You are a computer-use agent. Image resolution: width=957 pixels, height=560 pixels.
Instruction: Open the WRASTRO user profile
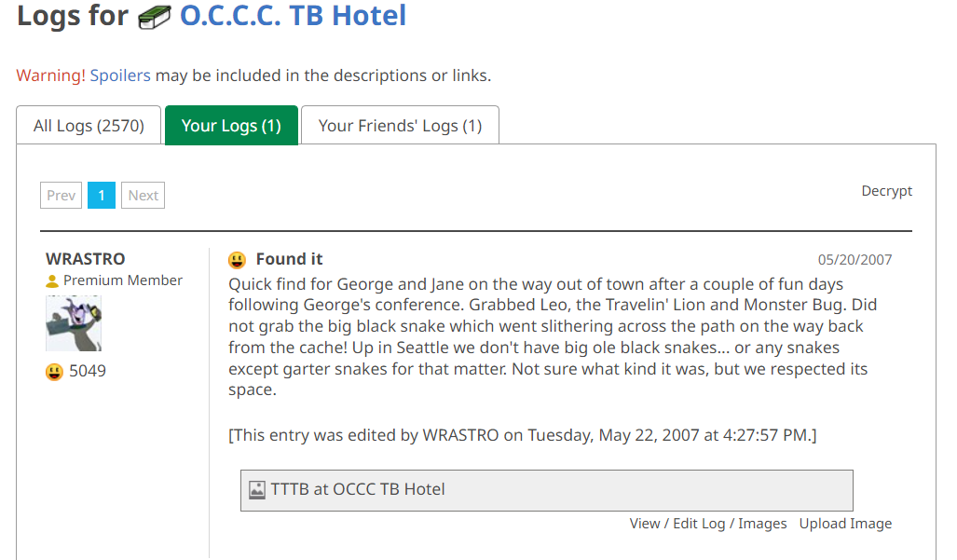[86, 259]
